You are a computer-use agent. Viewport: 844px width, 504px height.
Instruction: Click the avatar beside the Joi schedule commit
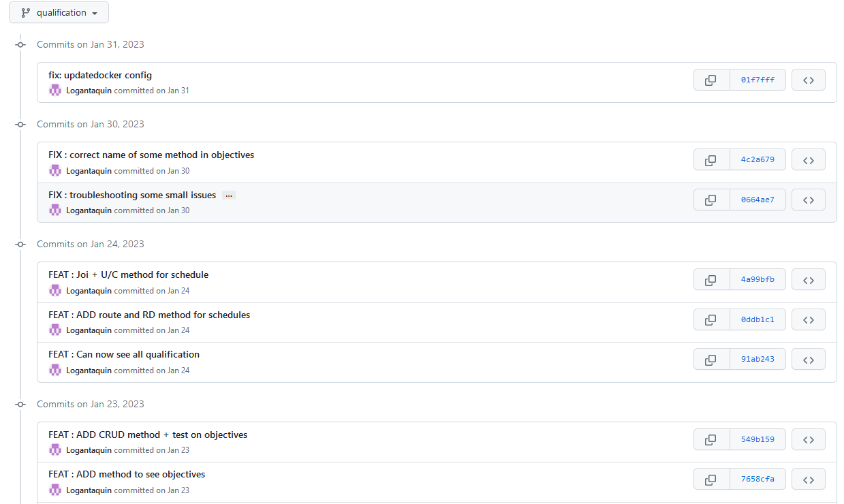pyautogui.click(x=55, y=291)
